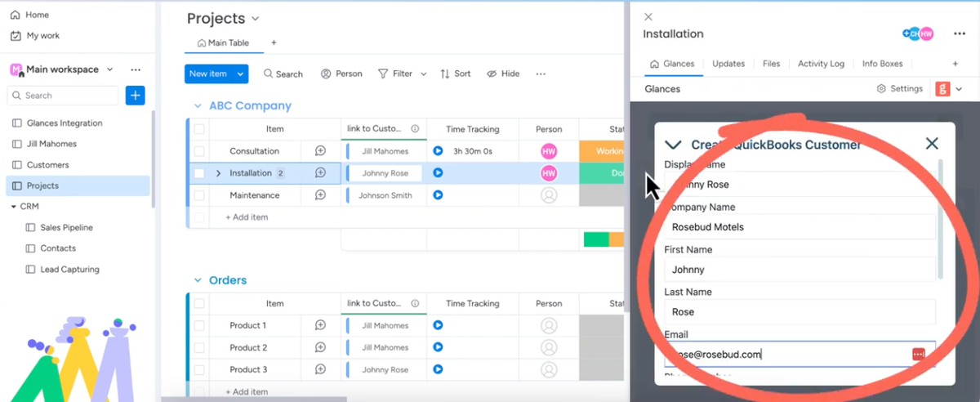Open the Glances Integration board
980x402 pixels.
click(57, 123)
